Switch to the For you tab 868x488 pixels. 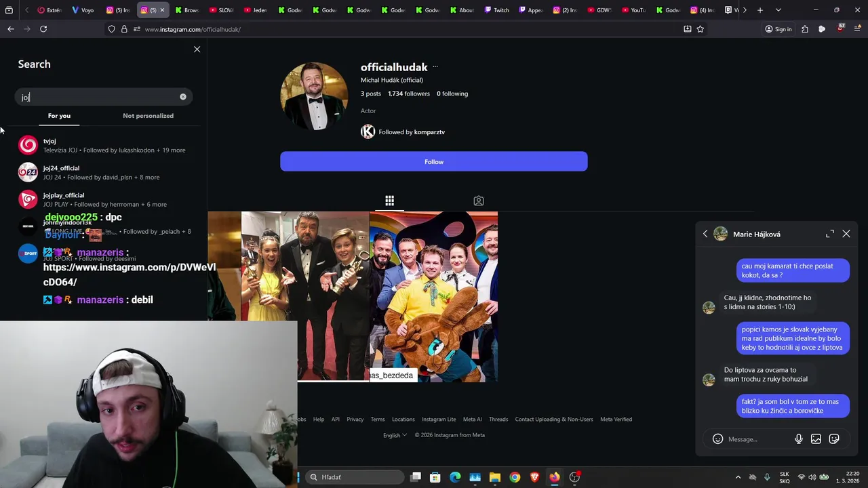click(x=59, y=116)
